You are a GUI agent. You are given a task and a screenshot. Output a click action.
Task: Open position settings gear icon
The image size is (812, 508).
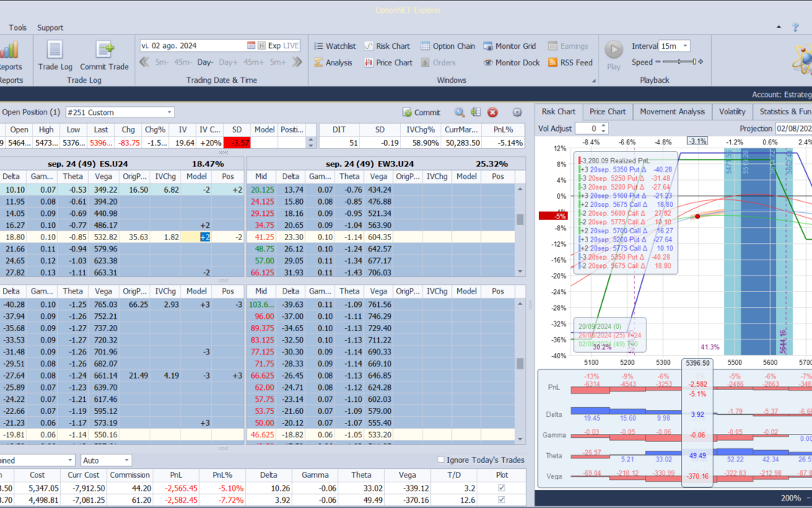pyautogui.click(x=517, y=112)
